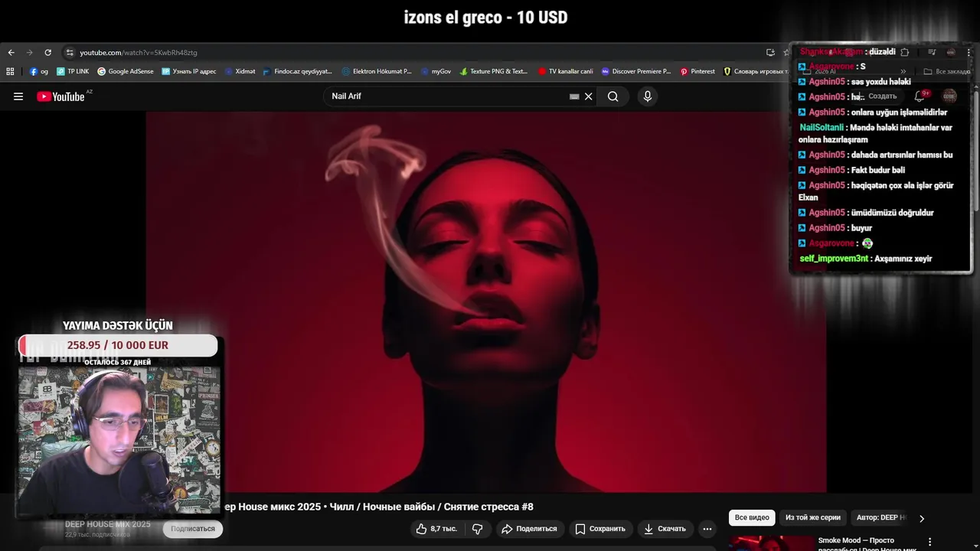
Task: Start voice search with the microphone
Action: pos(648,96)
